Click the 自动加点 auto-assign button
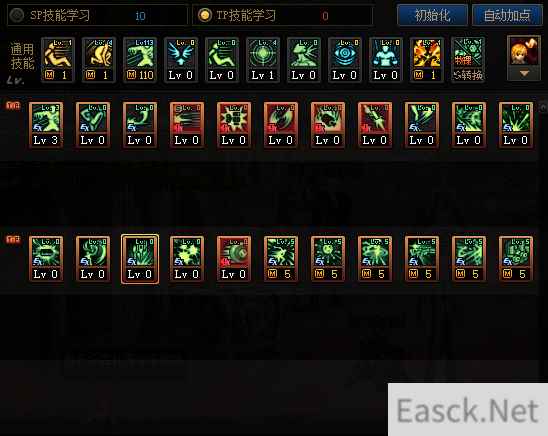 [507, 15]
